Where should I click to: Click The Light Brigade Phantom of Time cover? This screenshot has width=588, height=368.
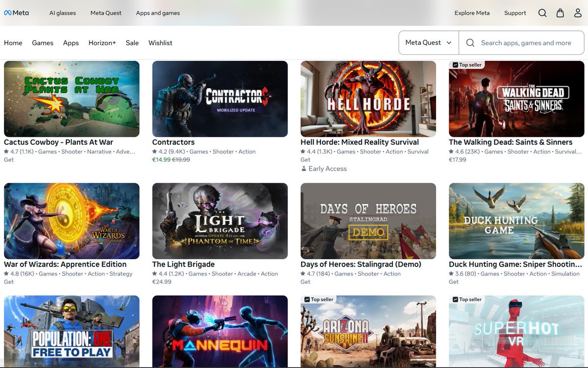coord(220,221)
